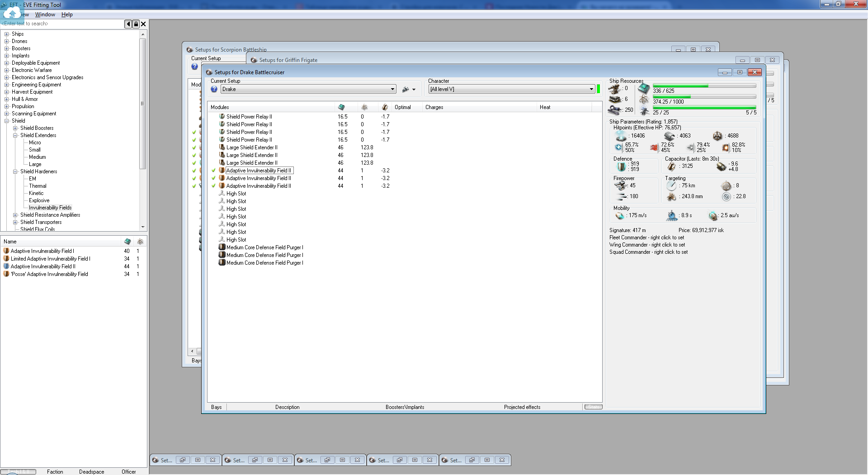Screen dimensions: 868x475
Task: Click the powergrid column header icon in Modules
Action: (x=364, y=107)
